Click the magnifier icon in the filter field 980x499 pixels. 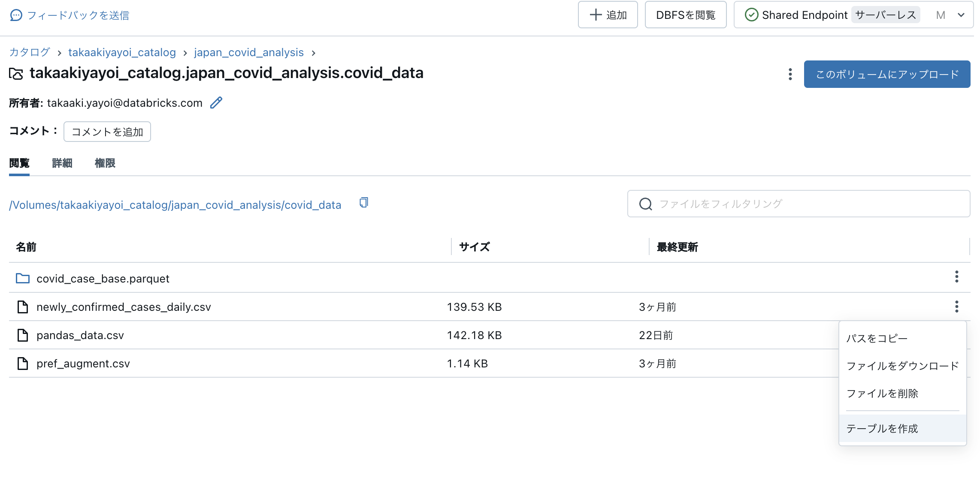coord(645,204)
